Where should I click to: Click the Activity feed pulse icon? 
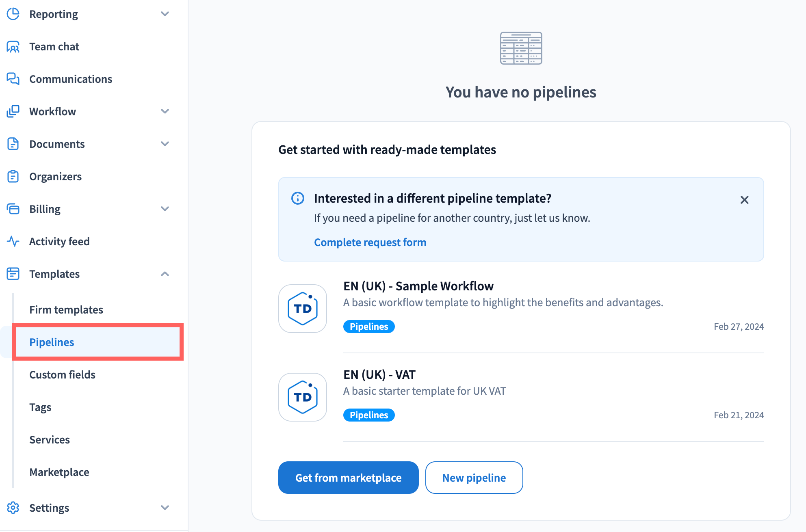coord(13,241)
